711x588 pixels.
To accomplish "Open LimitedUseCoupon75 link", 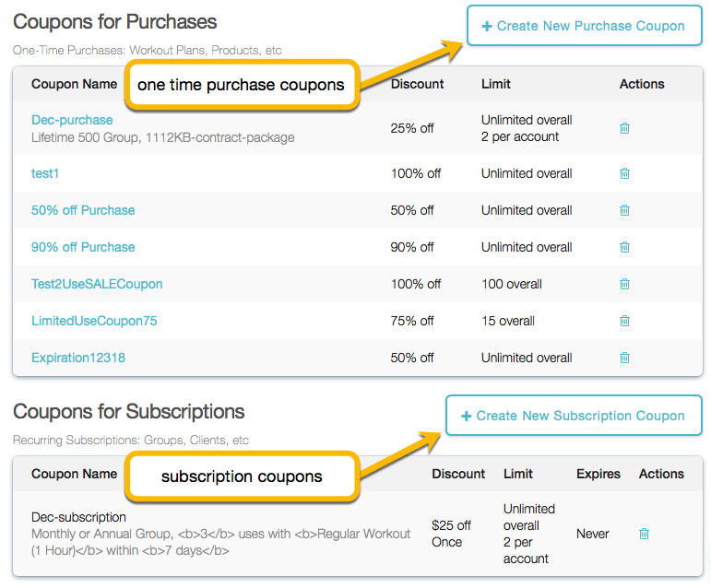I will tap(94, 321).
